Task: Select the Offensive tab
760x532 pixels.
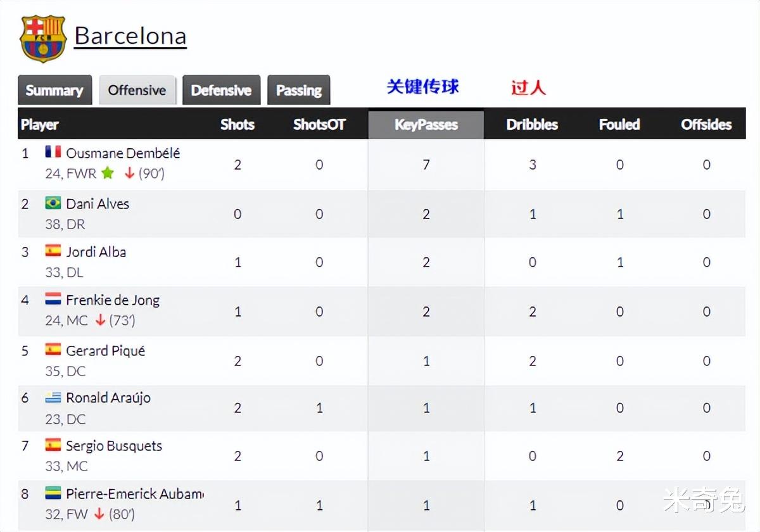Action: (x=137, y=90)
